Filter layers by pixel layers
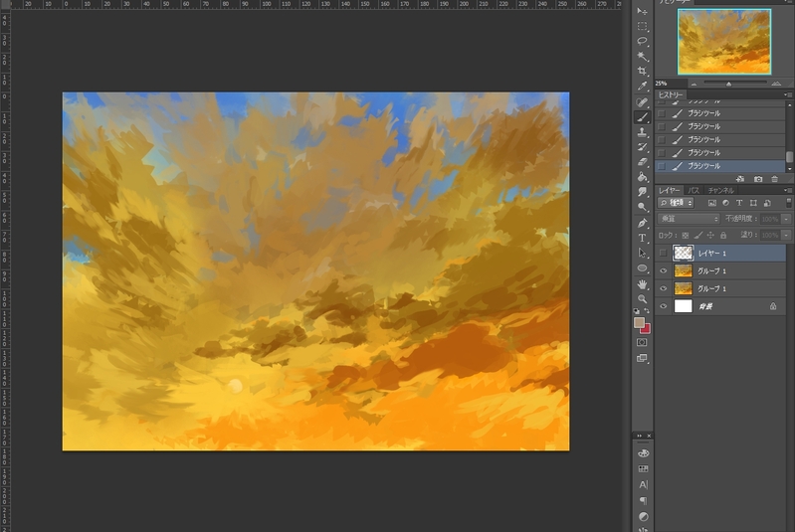Image resolution: width=795 pixels, height=532 pixels. [711, 203]
